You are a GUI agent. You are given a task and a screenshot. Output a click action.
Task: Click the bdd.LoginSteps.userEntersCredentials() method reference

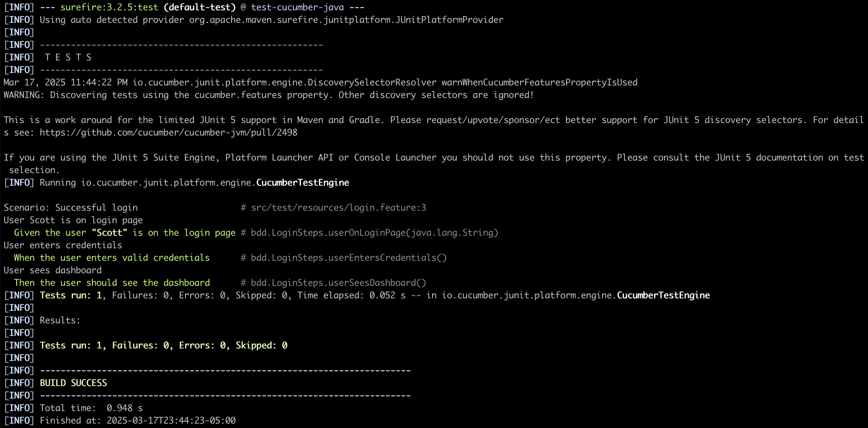(349, 258)
